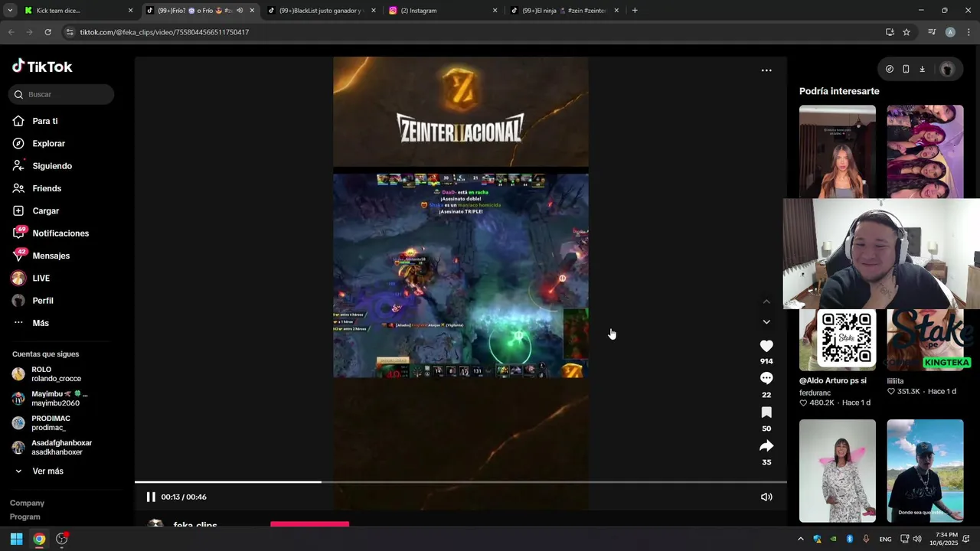Viewport: 980px width, 551px height.
Task: Click the TikTok coins icon top right
Action: pos(889,69)
